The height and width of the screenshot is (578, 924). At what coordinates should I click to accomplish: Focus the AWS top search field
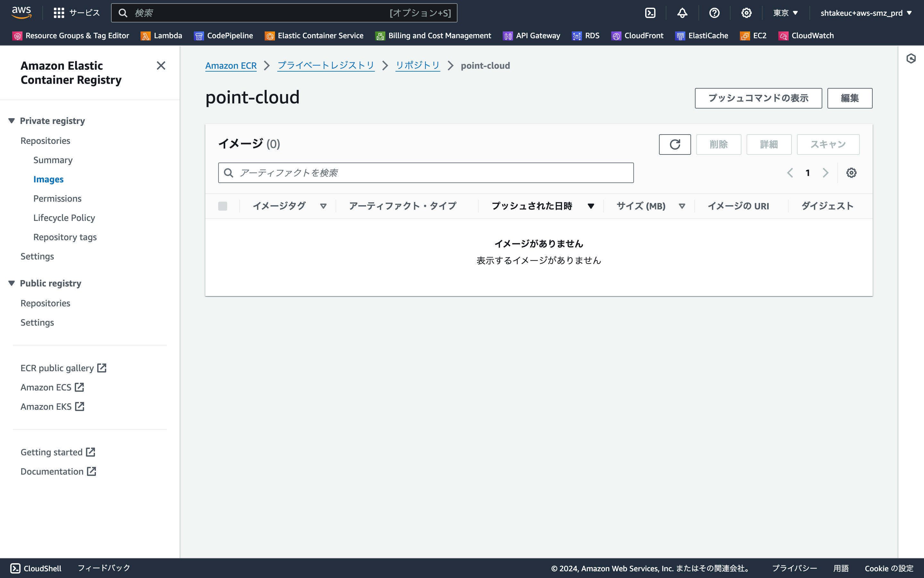pyautogui.click(x=284, y=13)
